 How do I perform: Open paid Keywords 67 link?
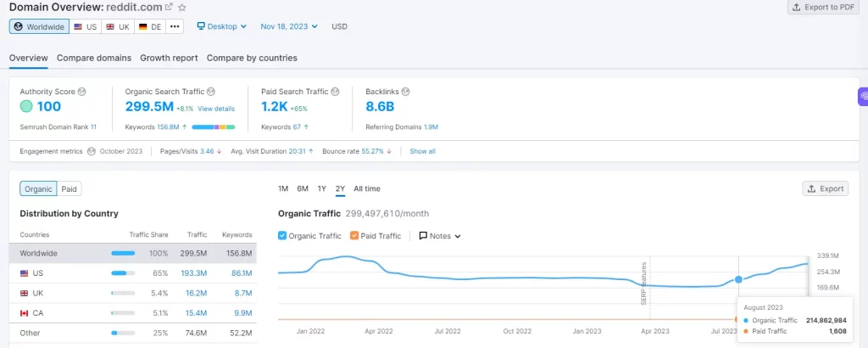pyautogui.click(x=297, y=127)
